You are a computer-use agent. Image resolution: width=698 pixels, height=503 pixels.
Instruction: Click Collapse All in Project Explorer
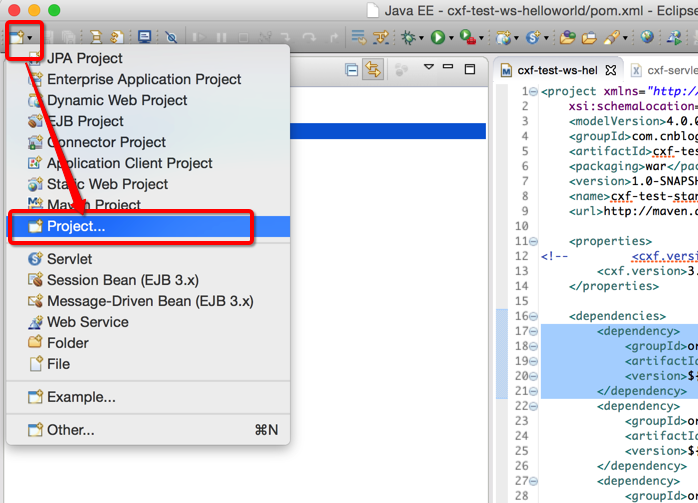pyautogui.click(x=352, y=70)
